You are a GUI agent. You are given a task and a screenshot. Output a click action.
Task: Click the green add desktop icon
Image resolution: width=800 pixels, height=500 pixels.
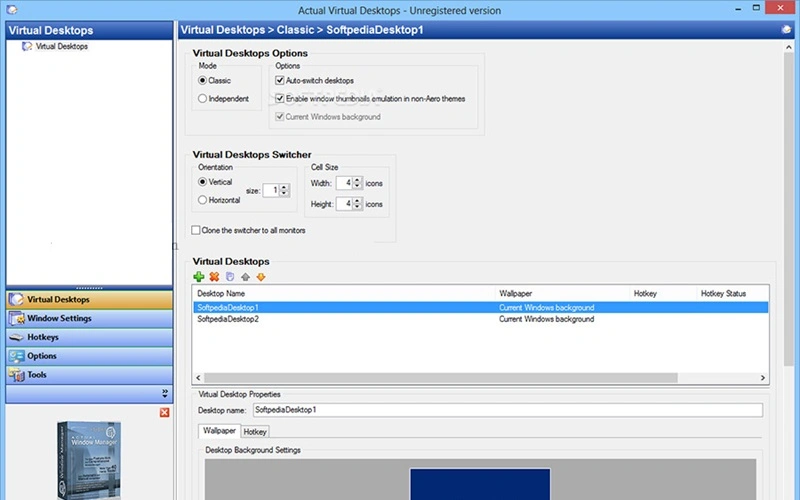point(199,277)
